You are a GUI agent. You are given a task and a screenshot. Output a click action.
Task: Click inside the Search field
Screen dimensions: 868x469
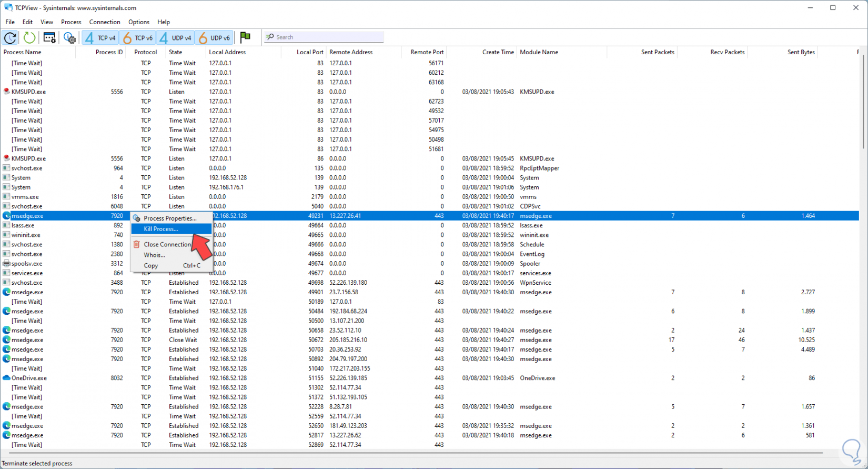(x=324, y=37)
